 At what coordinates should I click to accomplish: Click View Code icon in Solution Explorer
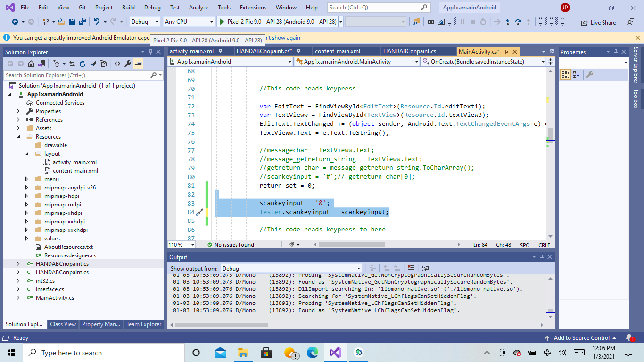pos(117,64)
